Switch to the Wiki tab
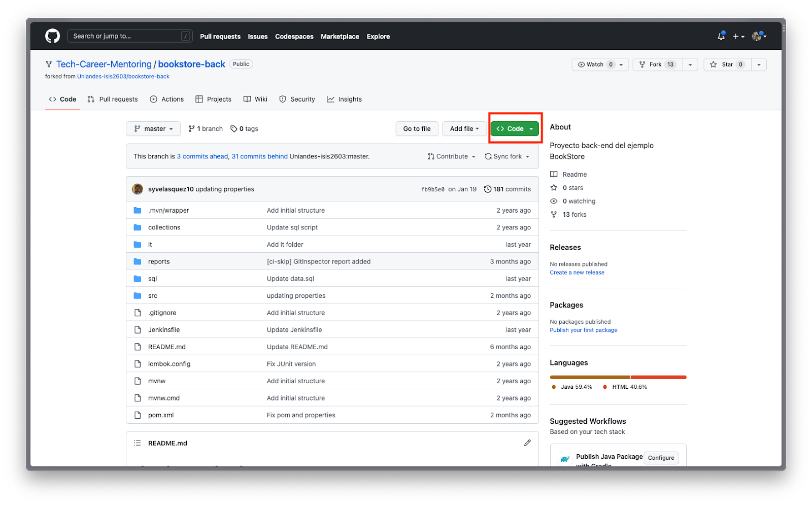This screenshot has width=812, height=505. click(x=255, y=99)
